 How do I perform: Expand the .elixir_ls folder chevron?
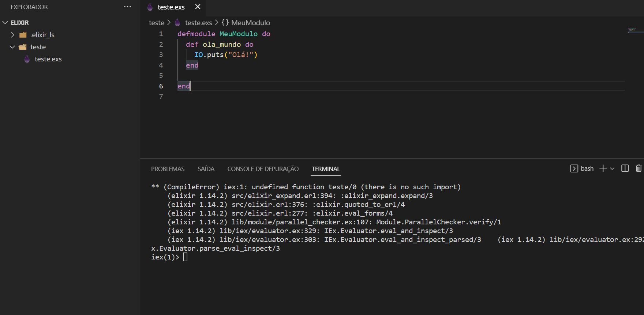(x=12, y=35)
